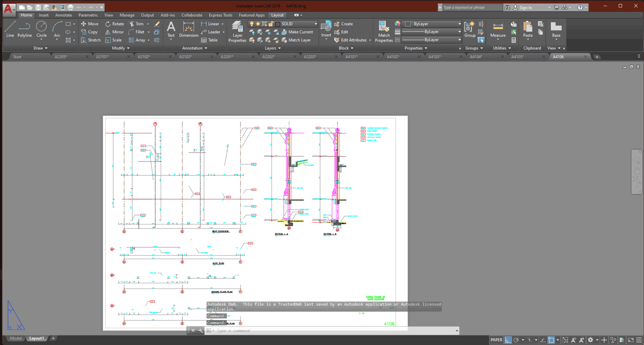Viewport: 644px width, 345px height.
Task: Select the Match Properties tool
Action: point(384,29)
